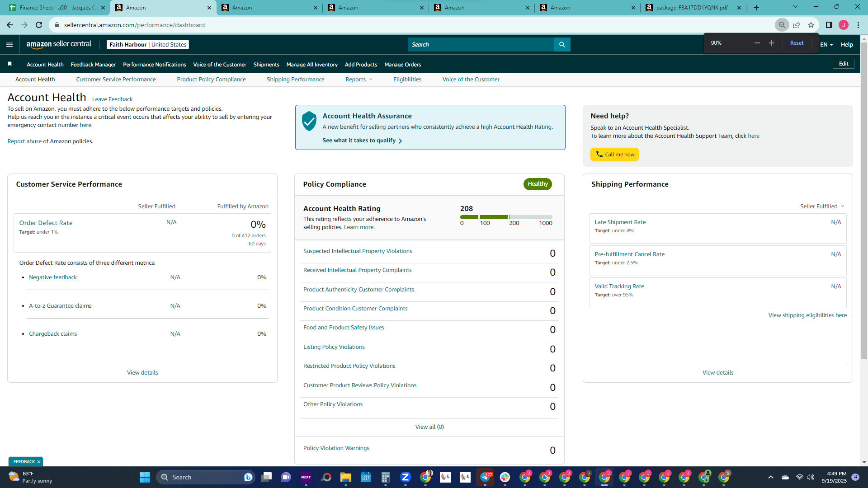
Task: Click the Reset zoom button
Action: tap(797, 43)
